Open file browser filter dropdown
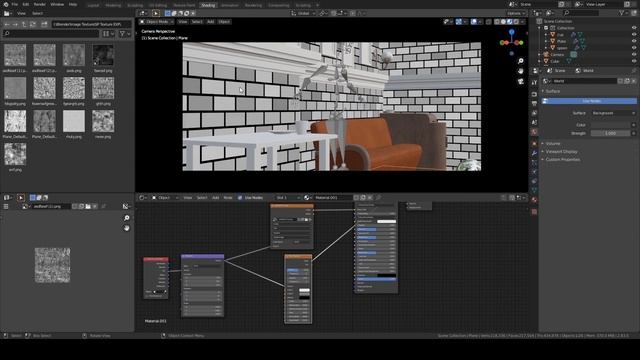This screenshot has width=640, height=360. tap(125, 34)
